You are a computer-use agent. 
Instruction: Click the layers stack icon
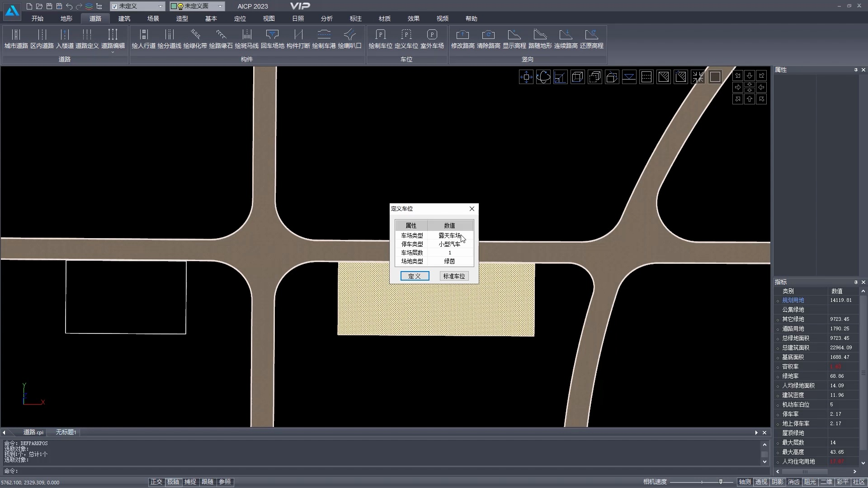coord(89,6)
